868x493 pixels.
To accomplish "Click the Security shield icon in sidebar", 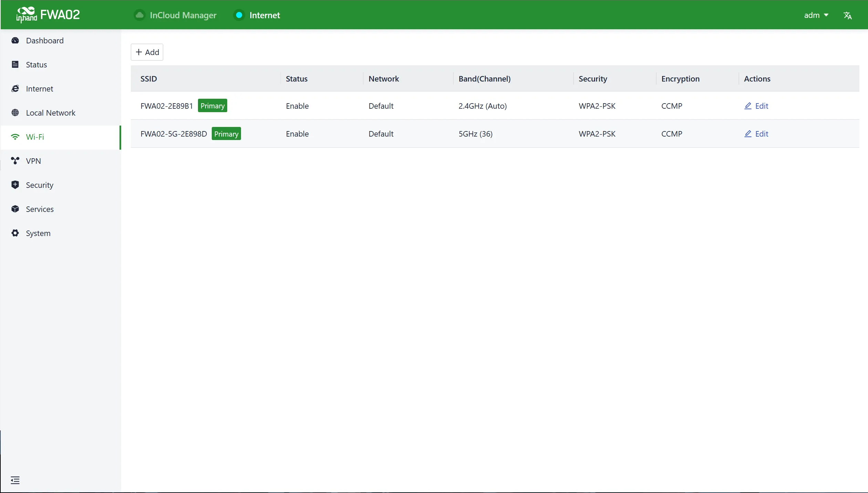I will 15,185.
